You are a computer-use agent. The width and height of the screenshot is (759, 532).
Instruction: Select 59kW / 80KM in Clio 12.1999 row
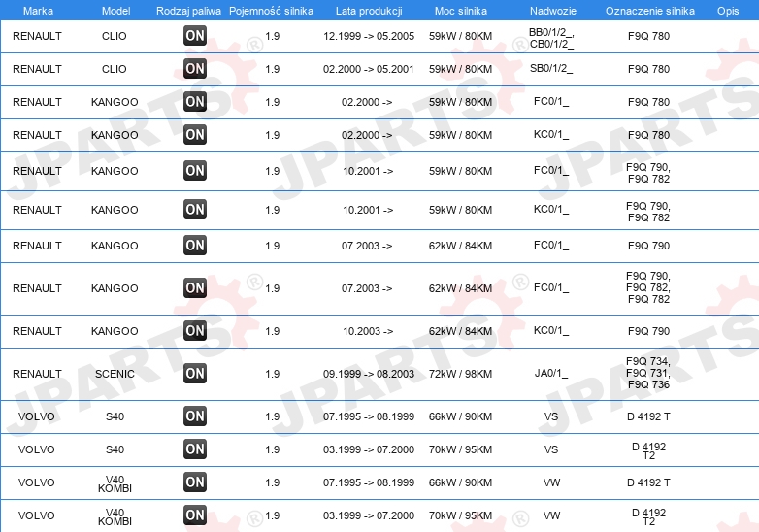460,36
